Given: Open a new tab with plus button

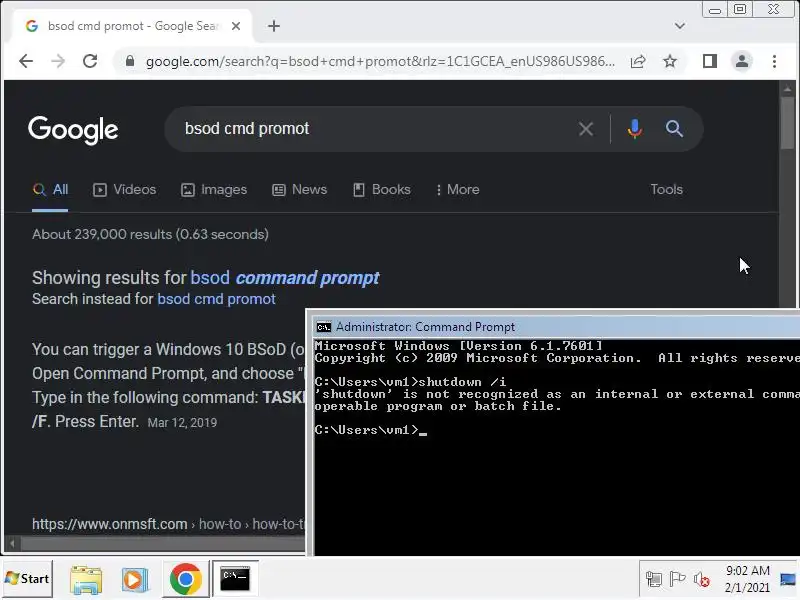Looking at the screenshot, I should [x=274, y=26].
